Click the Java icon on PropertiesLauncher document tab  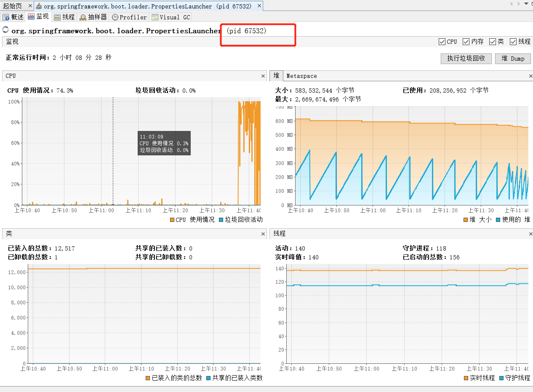coord(39,6)
